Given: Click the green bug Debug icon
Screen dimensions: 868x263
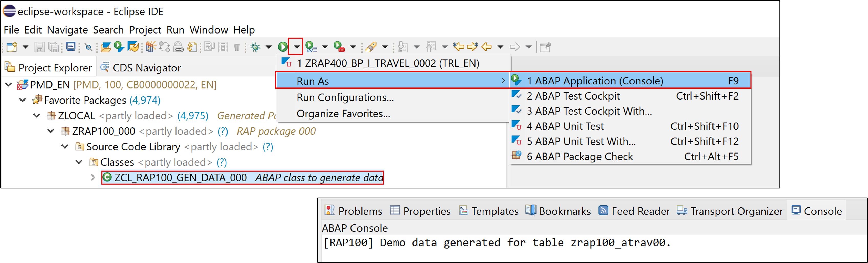Looking at the screenshot, I should 255,47.
